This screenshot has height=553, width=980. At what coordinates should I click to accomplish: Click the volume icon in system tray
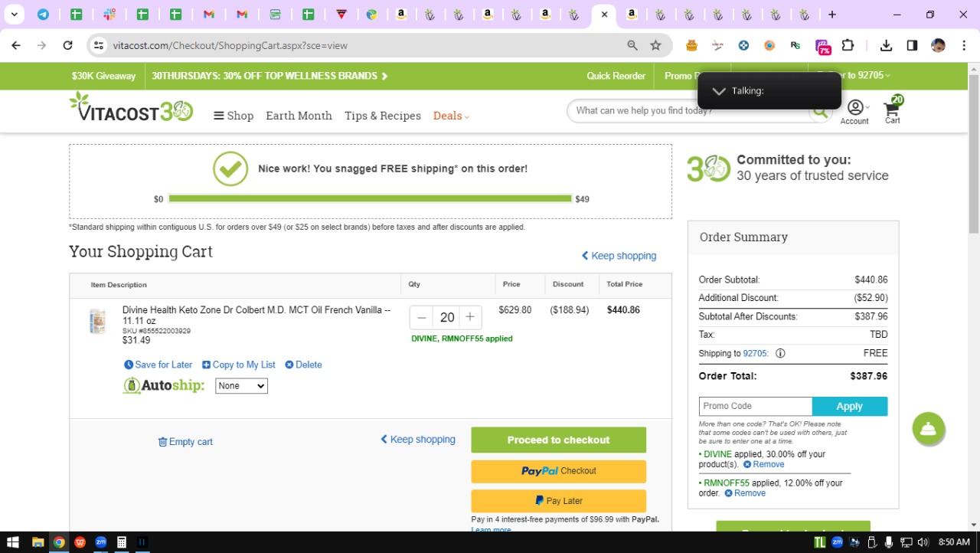[x=922, y=542]
